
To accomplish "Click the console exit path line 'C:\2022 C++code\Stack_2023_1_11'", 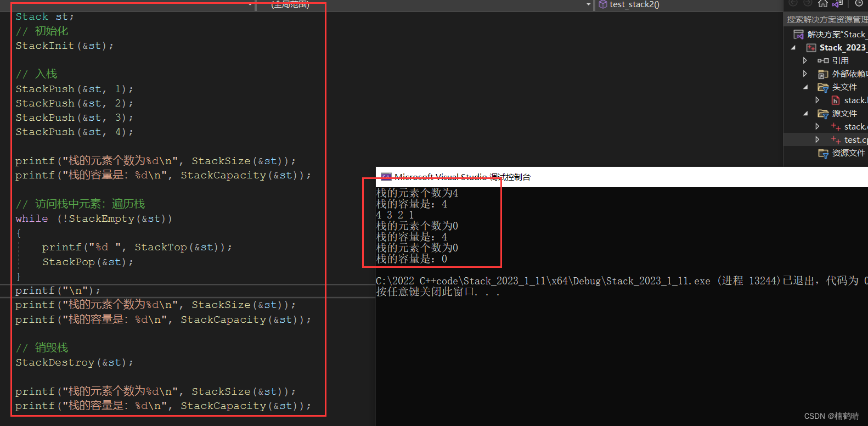I will [622, 281].
